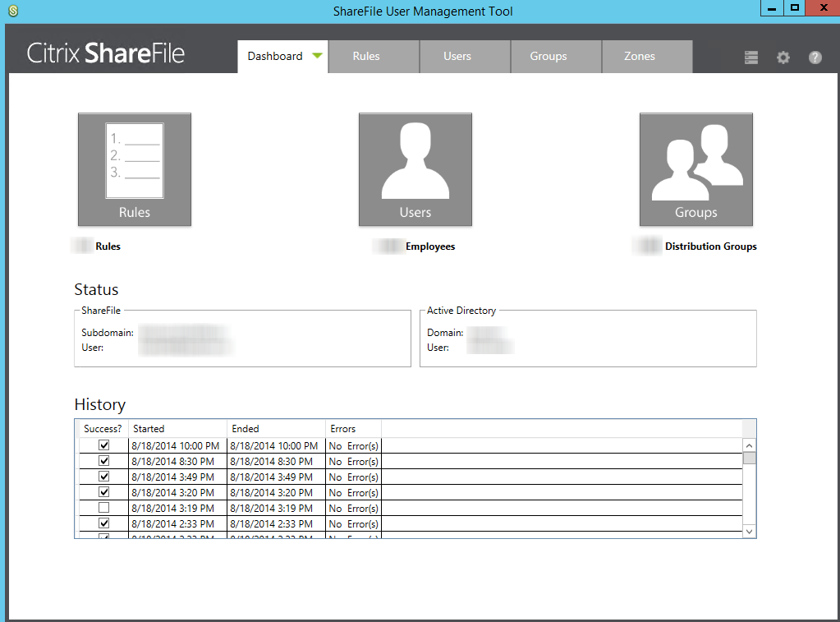Click the history scrollbar thumb
Image resolution: width=840 pixels, height=622 pixels.
click(750, 458)
